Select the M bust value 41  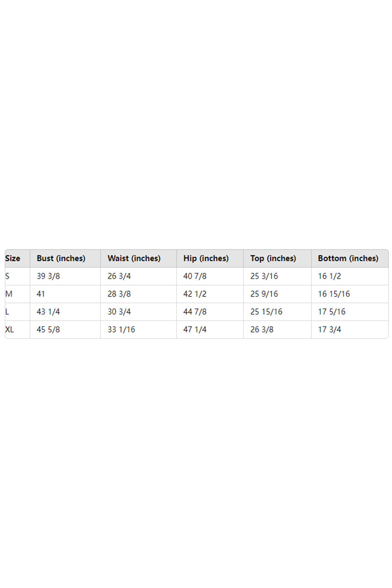pyautogui.click(x=41, y=294)
